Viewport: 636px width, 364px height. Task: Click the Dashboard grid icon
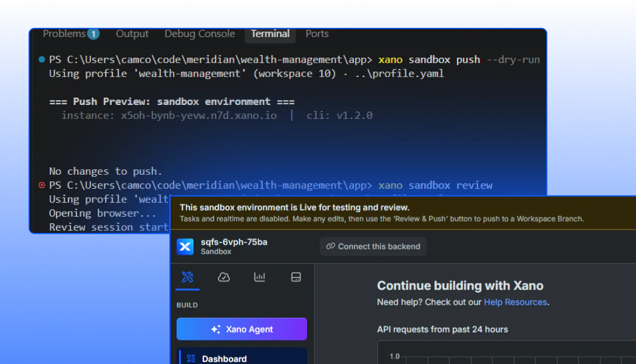pos(191,359)
